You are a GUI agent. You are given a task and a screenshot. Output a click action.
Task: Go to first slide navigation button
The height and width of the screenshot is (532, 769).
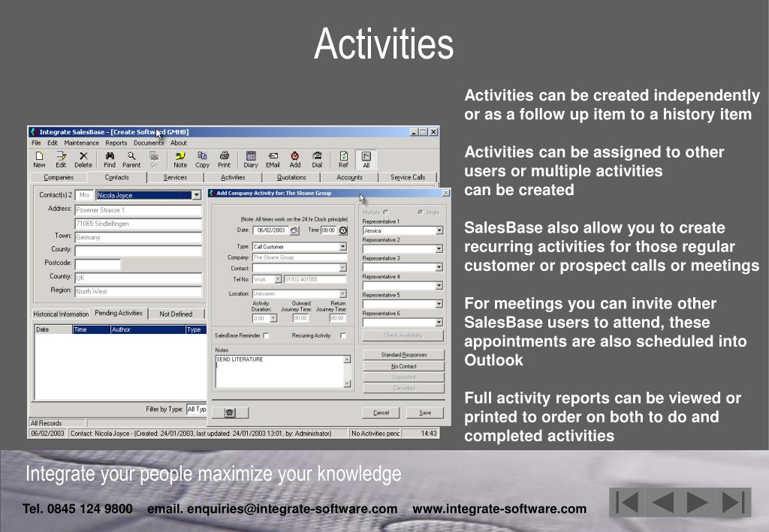[x=627, y=502]
